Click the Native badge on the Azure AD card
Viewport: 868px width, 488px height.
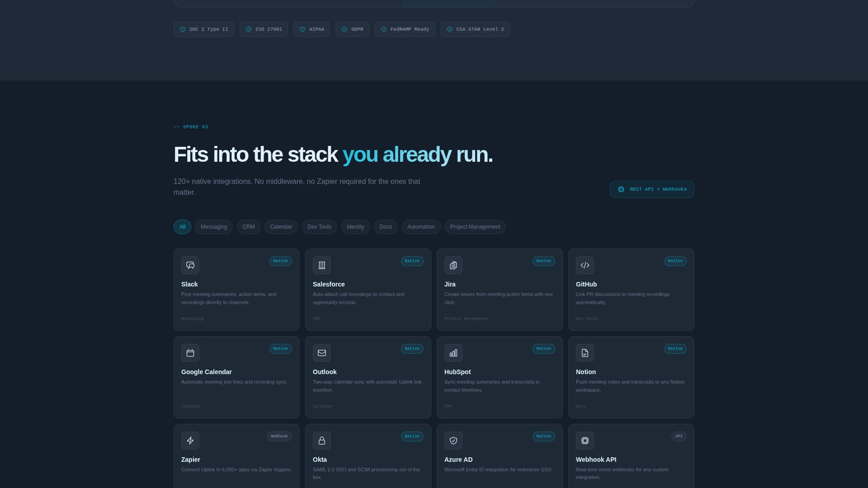point(544,436)
